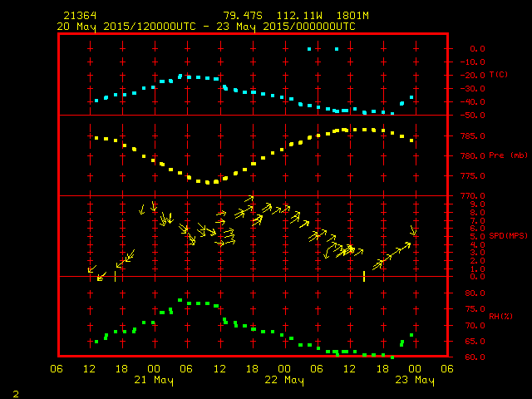Click the 780.0 pressure tick label
Viewport: 532px width, 399px height.
(x=473, y=156)
